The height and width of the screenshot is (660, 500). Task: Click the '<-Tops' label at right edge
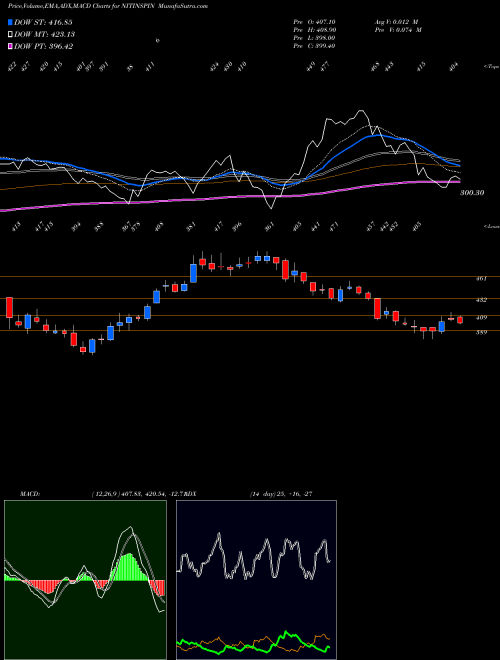[x=491, y=67]
